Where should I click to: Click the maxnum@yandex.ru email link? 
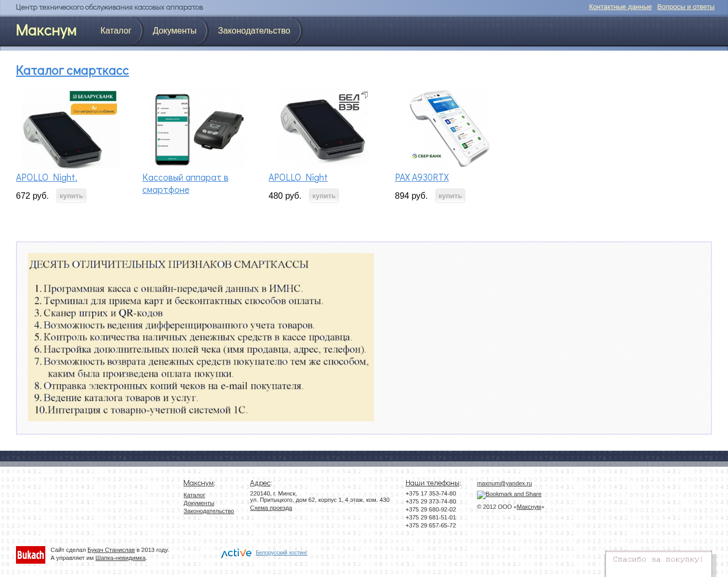(504, 483)
